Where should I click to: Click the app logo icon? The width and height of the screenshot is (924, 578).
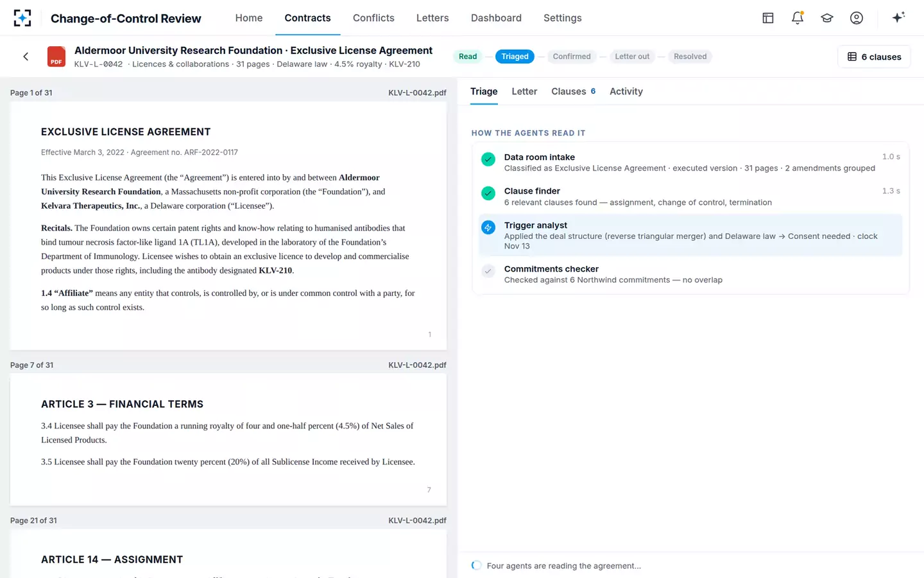pyautogui.click(x=22, y=18)
